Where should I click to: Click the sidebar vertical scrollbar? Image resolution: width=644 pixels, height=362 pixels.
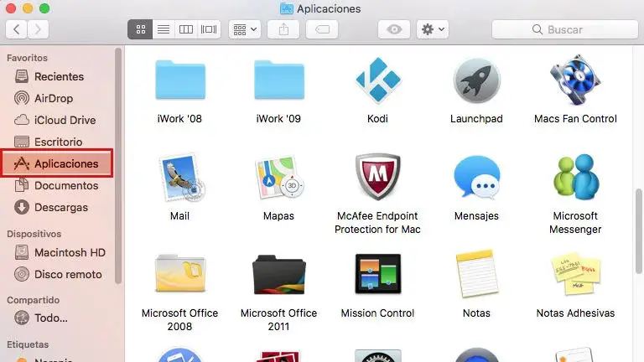click(118, 166)
